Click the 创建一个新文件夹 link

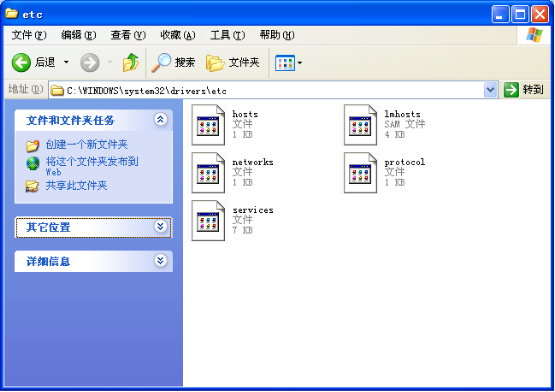point(86,144)
